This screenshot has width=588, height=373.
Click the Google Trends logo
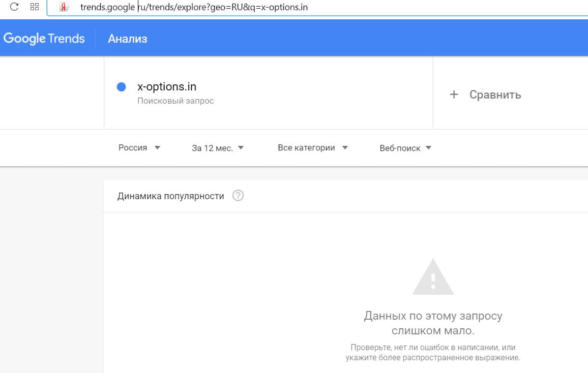coord(44,39)
